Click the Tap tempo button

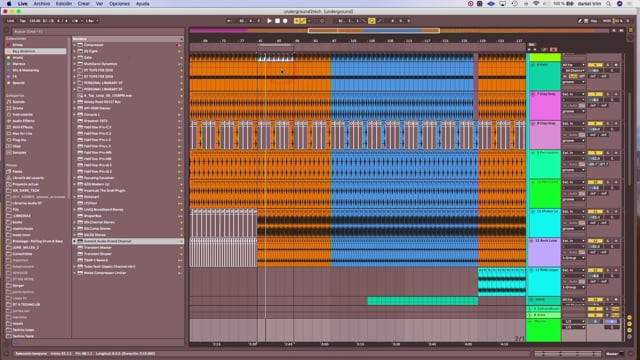tap(23, 21)
